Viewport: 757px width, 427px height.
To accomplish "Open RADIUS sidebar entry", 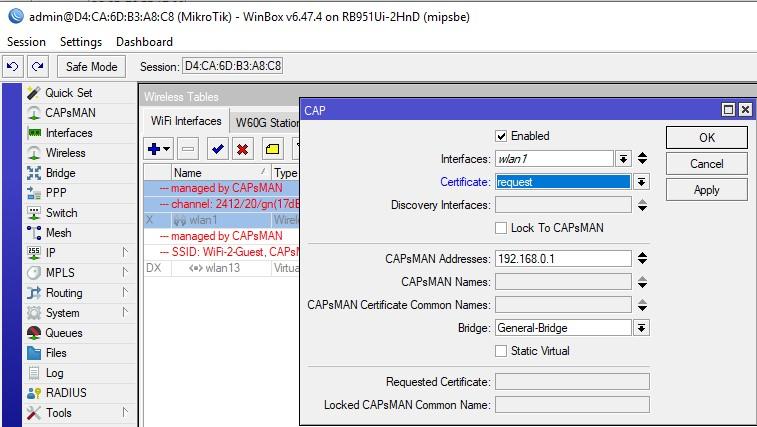I will click(66, 393).
